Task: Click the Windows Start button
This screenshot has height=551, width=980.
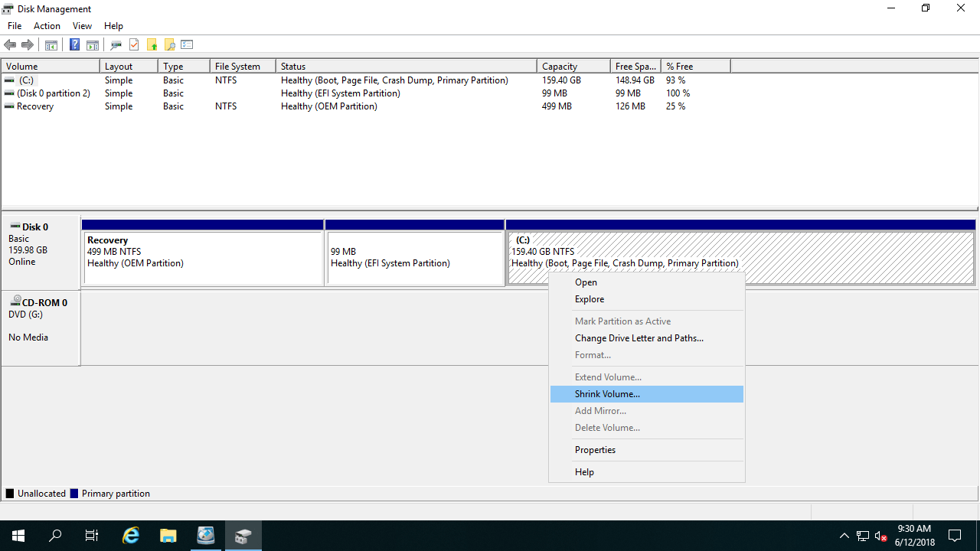Action: (18, 535)
